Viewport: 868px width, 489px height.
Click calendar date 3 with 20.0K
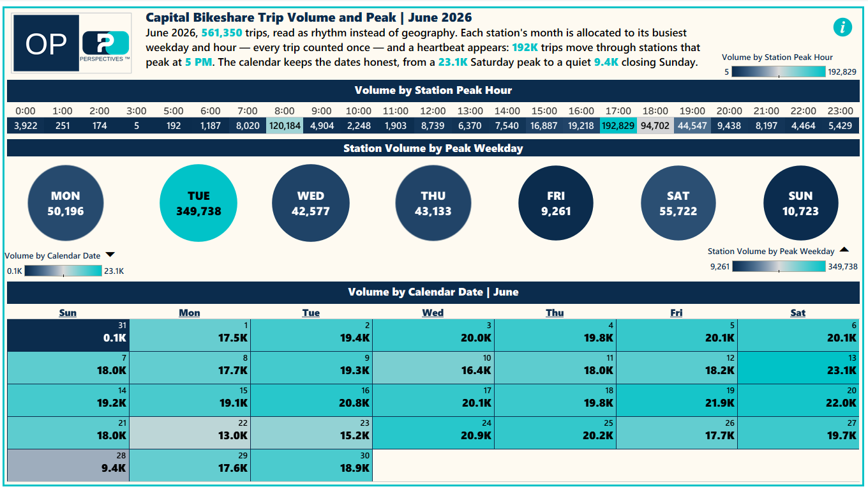(433, 335)
